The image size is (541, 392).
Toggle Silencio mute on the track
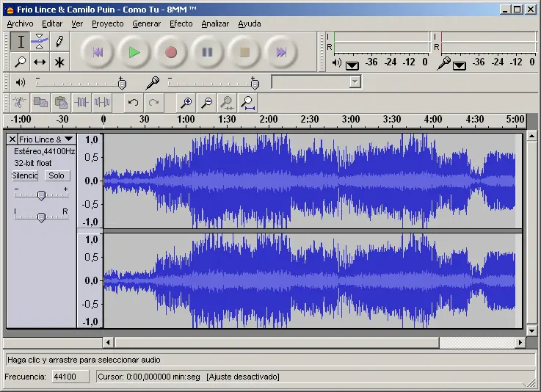coord(25,175)
